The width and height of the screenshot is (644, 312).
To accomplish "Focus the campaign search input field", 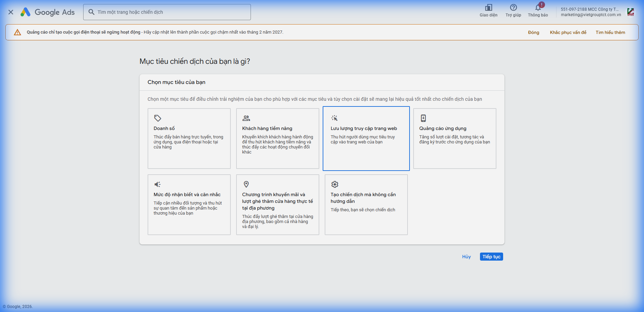I will pos(171,12).
